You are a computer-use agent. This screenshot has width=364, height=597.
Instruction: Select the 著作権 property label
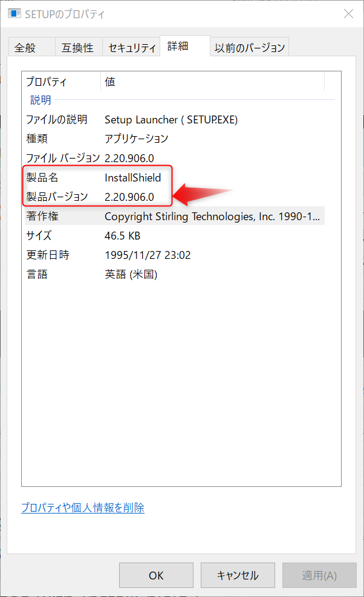42,216
